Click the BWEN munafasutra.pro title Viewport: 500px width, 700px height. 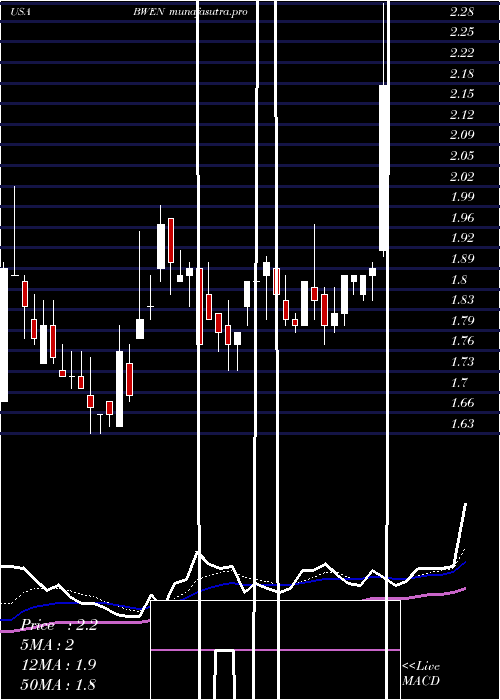(x=190, y=12)
